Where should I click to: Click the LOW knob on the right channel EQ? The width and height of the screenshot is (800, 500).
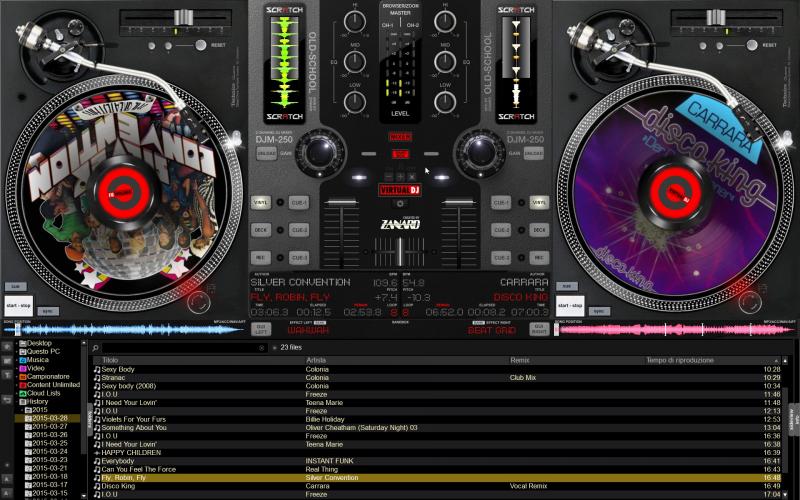coord(445,102)
